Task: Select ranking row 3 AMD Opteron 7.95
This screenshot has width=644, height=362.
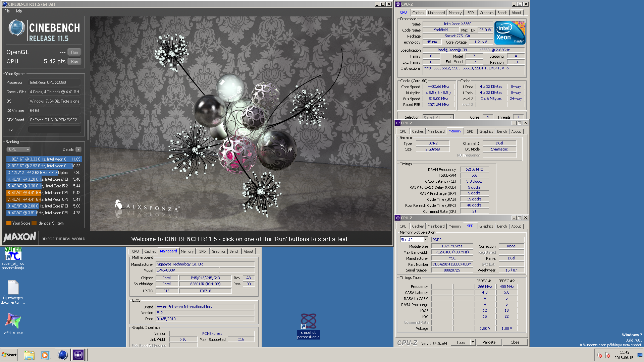Action: pos(44,173)
